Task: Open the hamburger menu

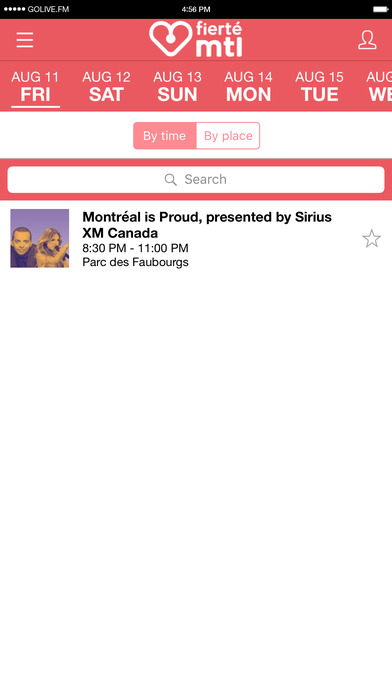Action: coord(25,40)
